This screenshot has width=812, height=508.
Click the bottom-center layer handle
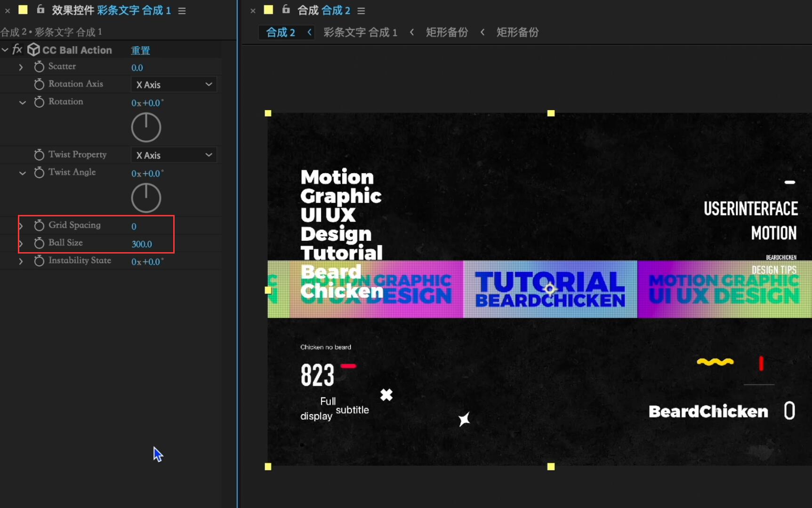pyautogui.click(x=551, y=467)
